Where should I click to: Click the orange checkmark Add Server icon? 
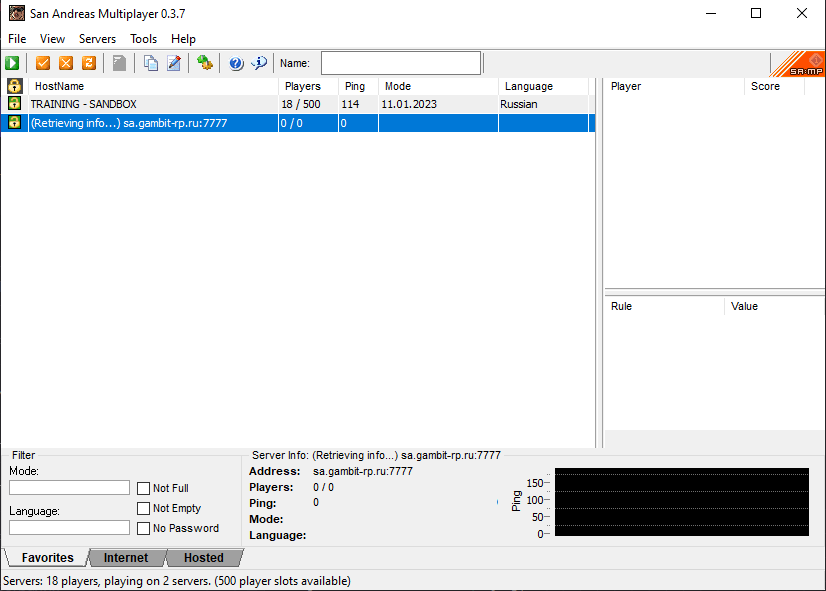(43, 63)
